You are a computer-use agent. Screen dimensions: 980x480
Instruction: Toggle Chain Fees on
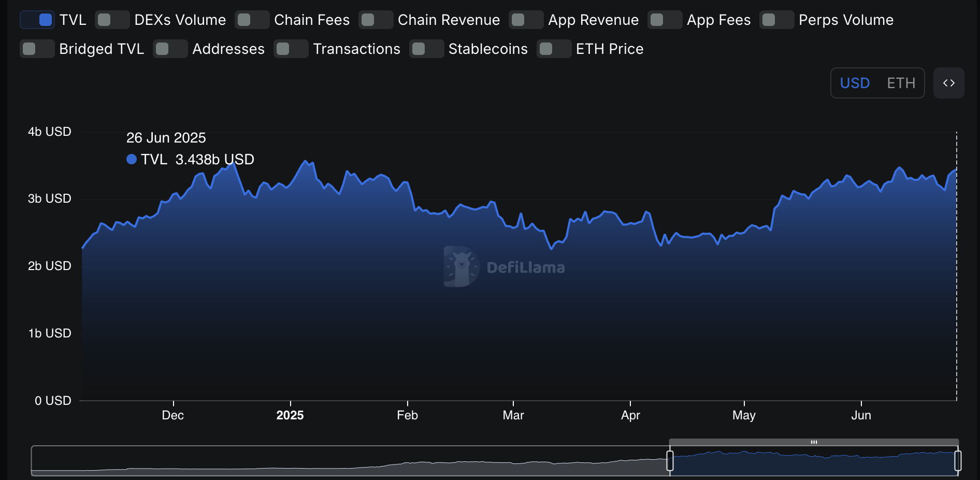pyautogui.click(x=252, y=20)
